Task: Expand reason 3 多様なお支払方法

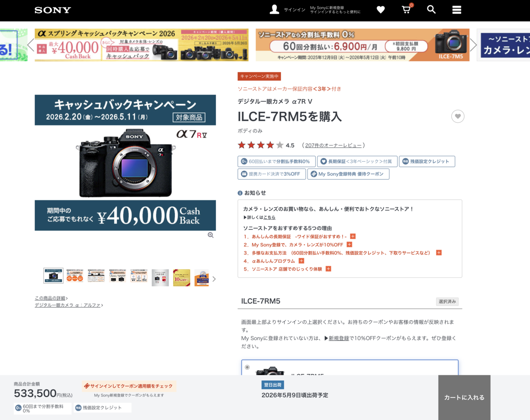Action: 439,253
